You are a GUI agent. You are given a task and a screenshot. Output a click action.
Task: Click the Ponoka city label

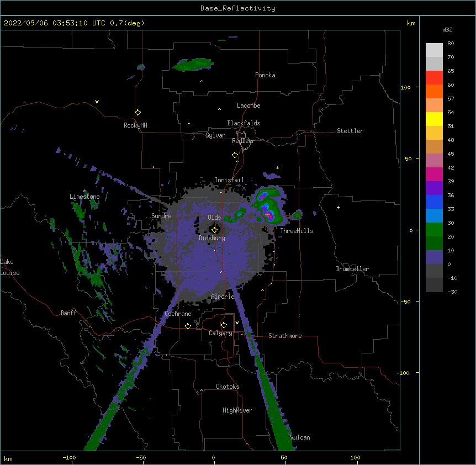tap(265, 75)
